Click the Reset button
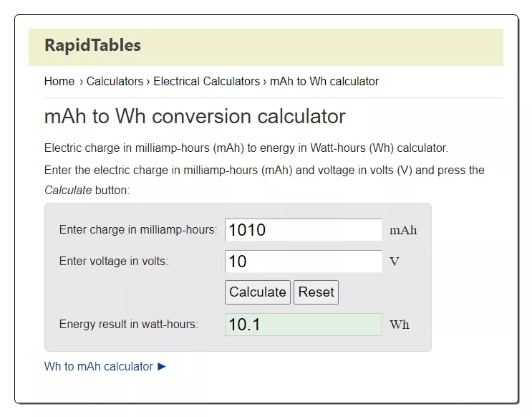This screenshot has width=532, height=417. [x=316, y=292]
